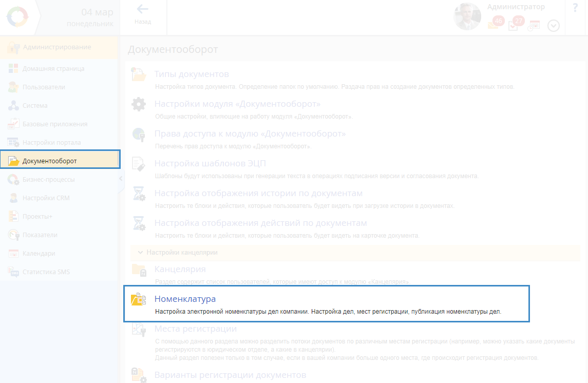
Task: Click the Канцелярия locked folder icon
Action: 139,270
